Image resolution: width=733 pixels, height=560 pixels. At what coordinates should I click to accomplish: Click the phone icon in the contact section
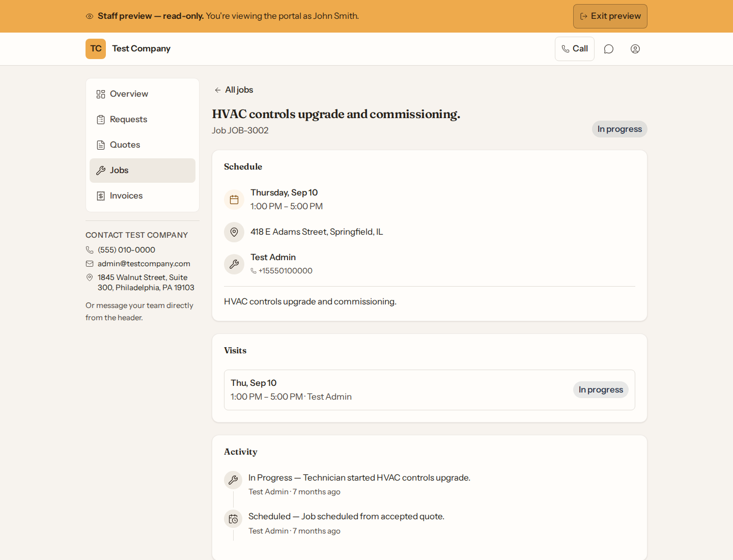pyautogui.click(x=90, y=250)
